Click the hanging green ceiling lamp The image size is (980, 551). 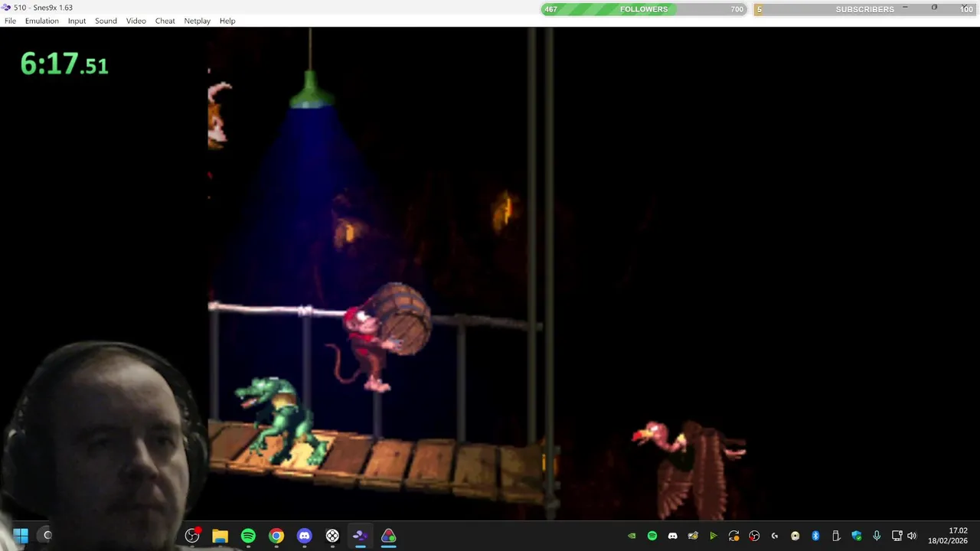(311, 90)
